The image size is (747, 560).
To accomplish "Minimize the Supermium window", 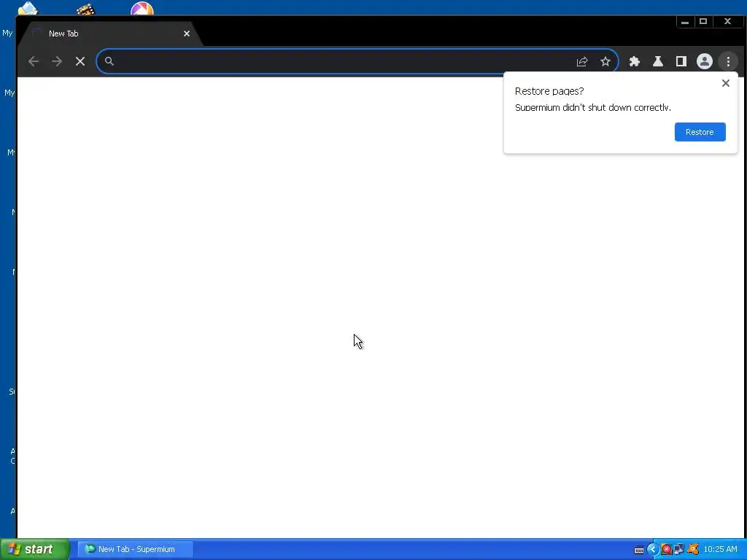I will [685, 22].
